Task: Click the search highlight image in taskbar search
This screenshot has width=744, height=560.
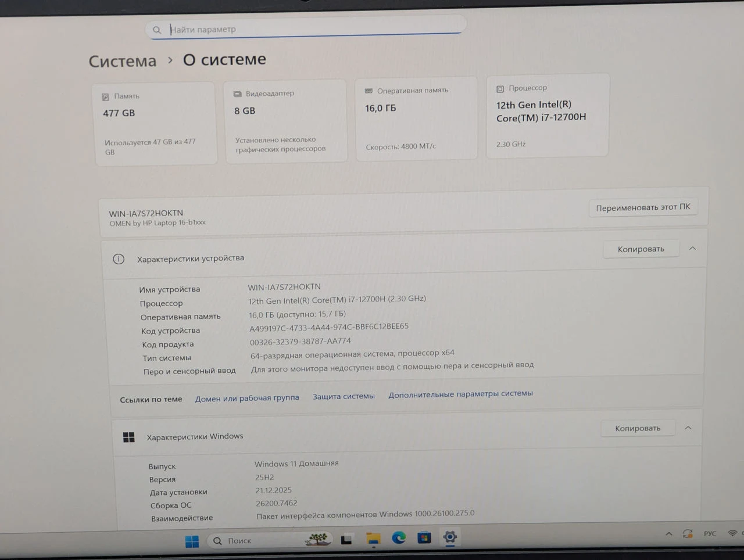Action: click(x=317, y=540)
